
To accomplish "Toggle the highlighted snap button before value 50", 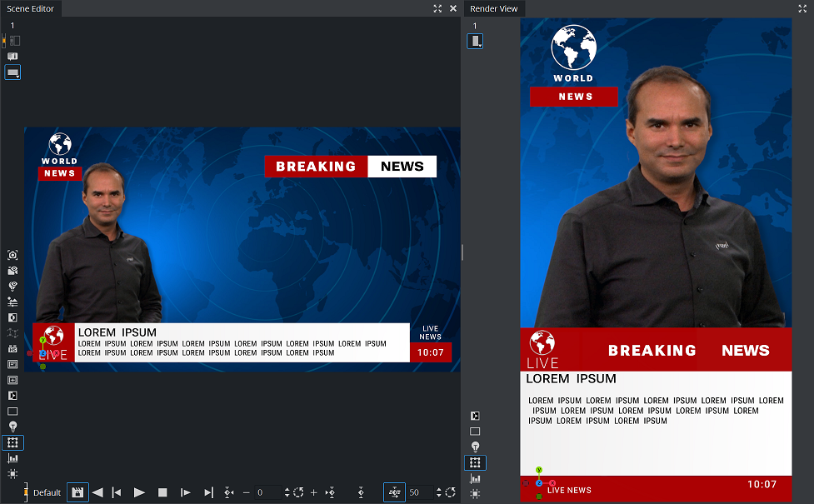I will point(394,492).
